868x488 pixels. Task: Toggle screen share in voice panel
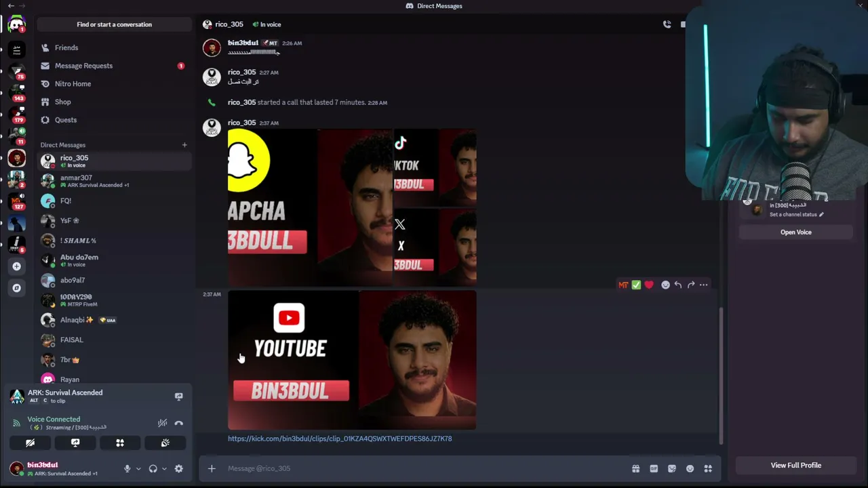pyautogui.click(x=75, y=443)
